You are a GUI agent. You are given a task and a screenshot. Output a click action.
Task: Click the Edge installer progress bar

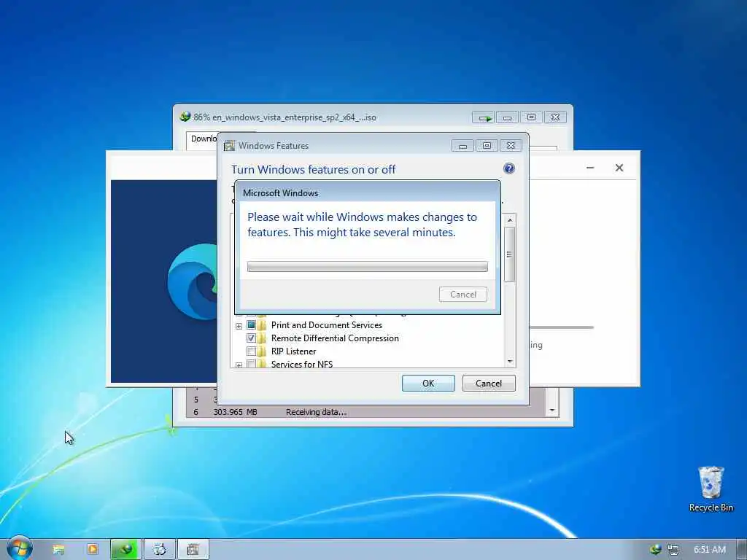point(561,327)
